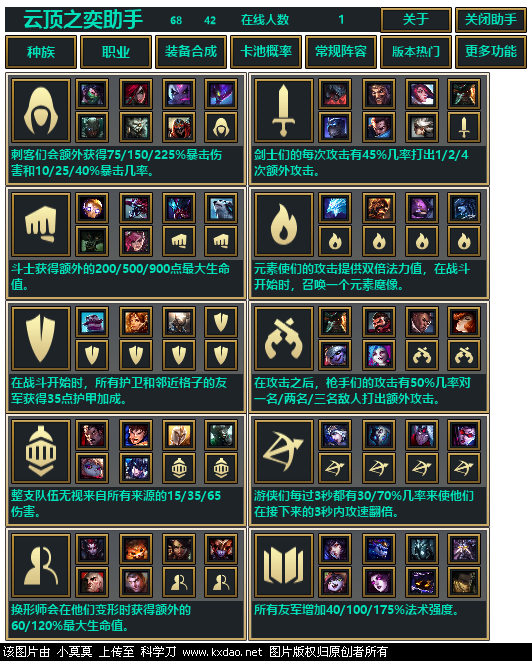Click the large Sorcerer book class icon
Screen dimensions: 532x661
[x=284, y=566]
